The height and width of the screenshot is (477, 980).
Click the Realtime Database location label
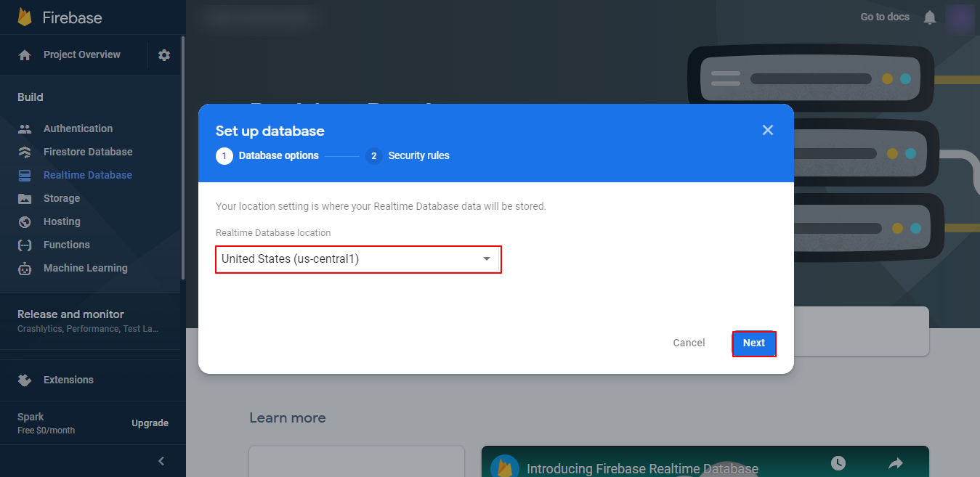click(273, 233)
